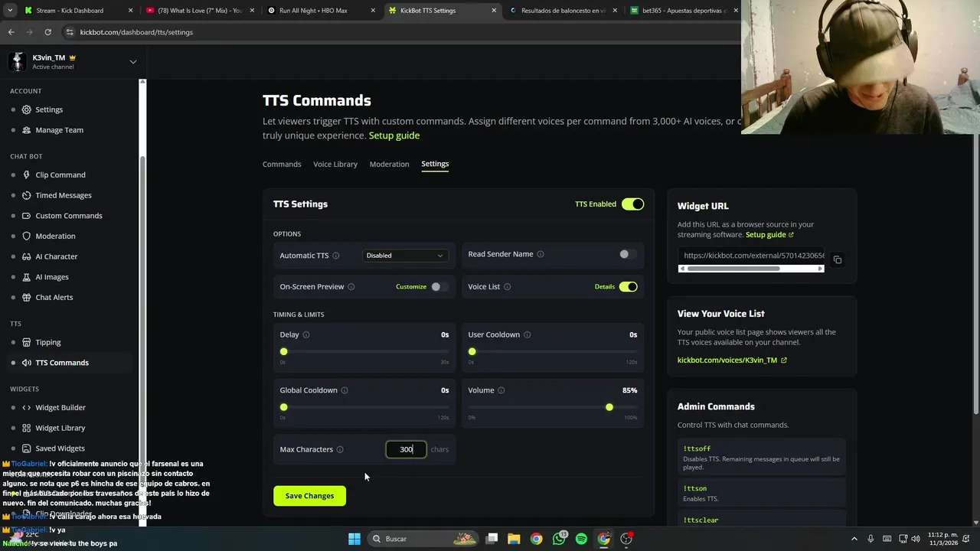Viewport: 980px width, 551px height.
Task: Open Spotify in the taskbar
Action: pos(581,539)
